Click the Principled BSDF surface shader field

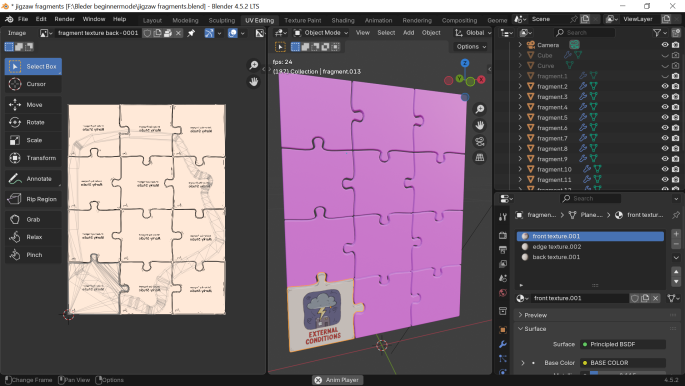click(623, 345)
